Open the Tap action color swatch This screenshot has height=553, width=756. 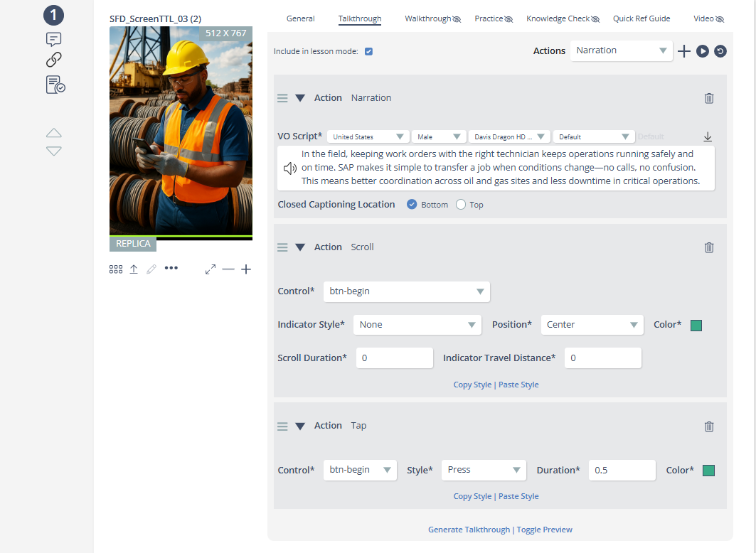pos(708,471)
